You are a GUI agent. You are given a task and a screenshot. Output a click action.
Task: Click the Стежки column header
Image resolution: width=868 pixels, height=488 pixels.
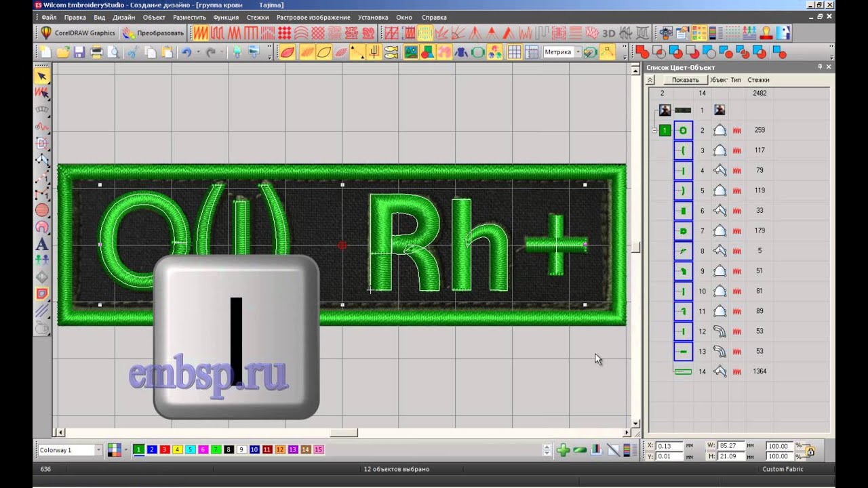[758, 80]
